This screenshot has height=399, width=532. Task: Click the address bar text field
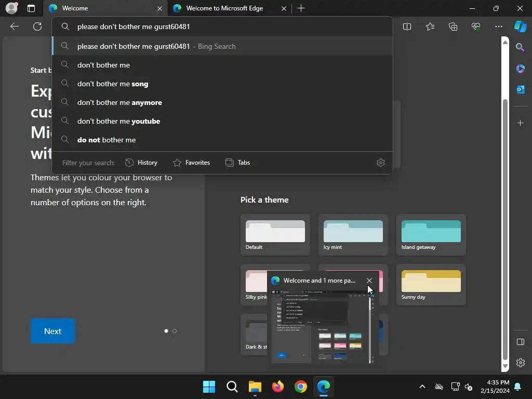tap(222, 26)
